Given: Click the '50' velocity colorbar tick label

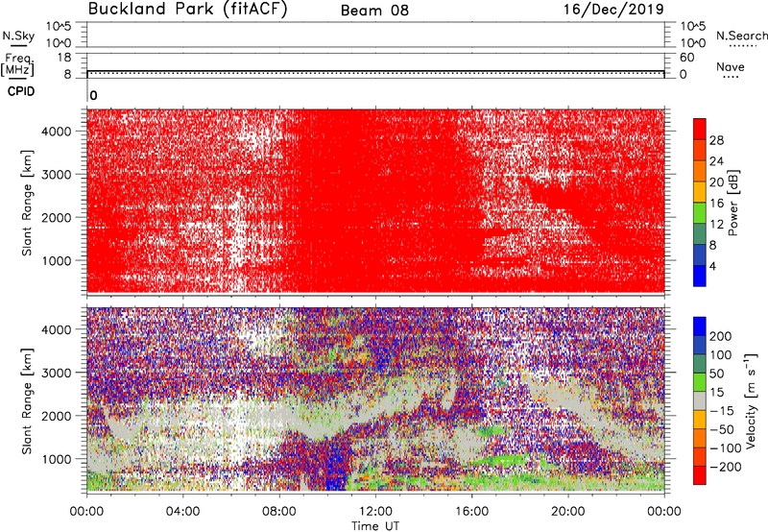Looking at the screenshot, I should [x=716, y=374].
